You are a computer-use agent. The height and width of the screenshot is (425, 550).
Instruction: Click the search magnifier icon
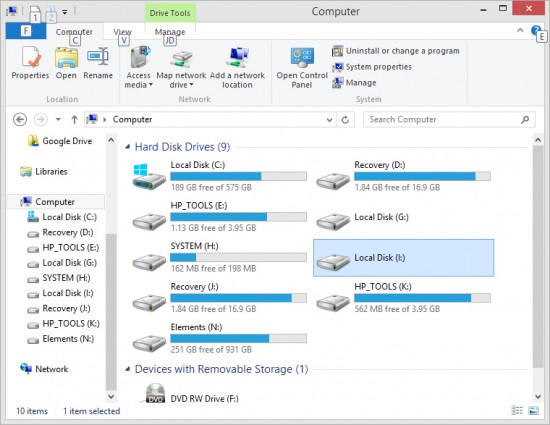click(525, 120)
